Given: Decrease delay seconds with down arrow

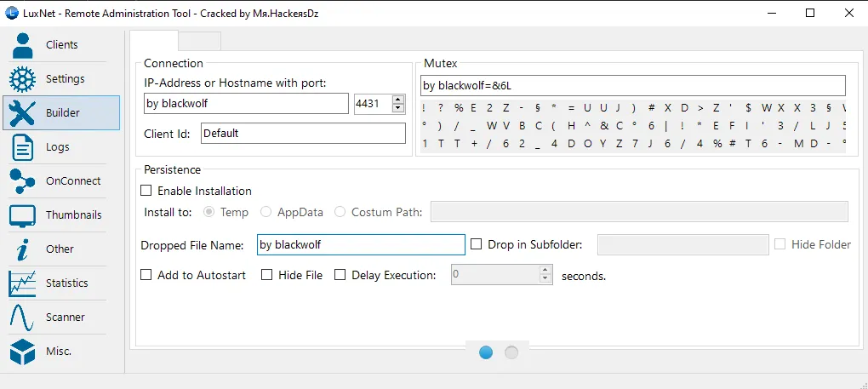Looking at the screenshot, I should click(x=545, y=278).
